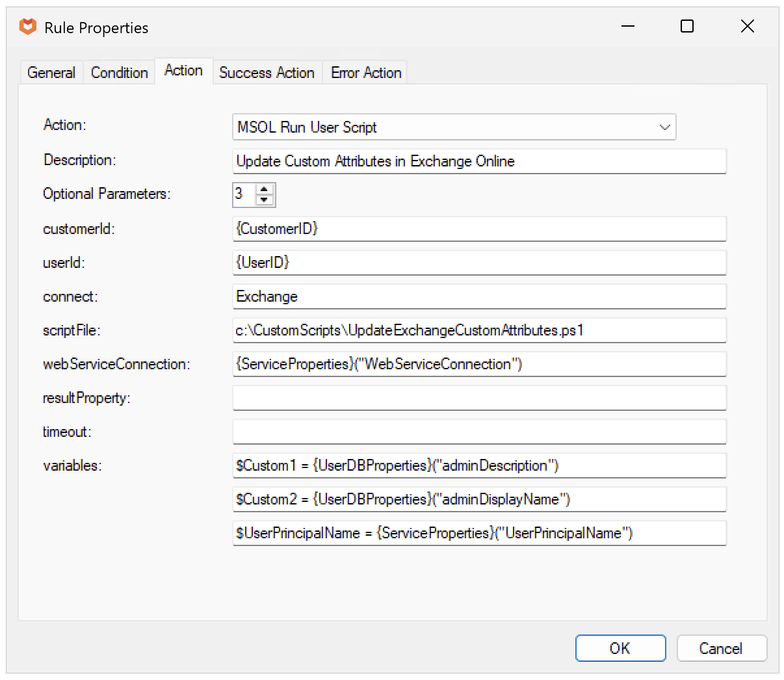Increase Optional Parameters with up arrow
Image resolution: width=784 pixels, height=680 pixels.
point(264,189)
